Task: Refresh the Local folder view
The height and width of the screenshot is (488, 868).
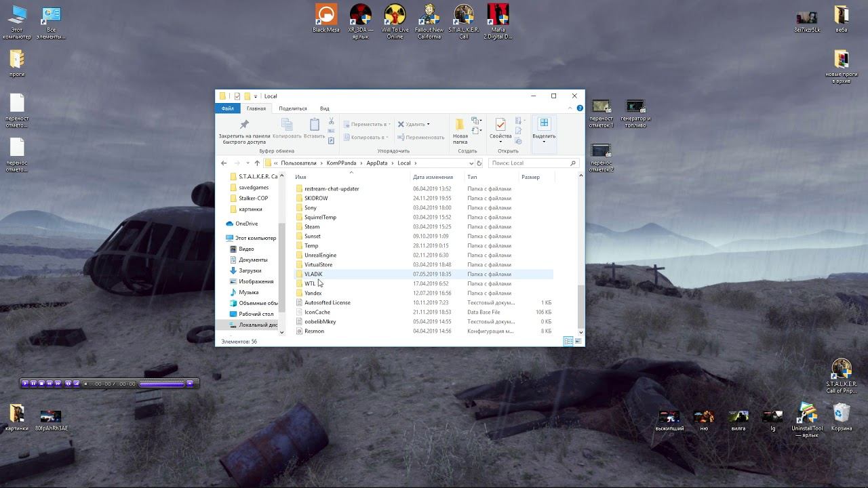Action: pos(479,163)
